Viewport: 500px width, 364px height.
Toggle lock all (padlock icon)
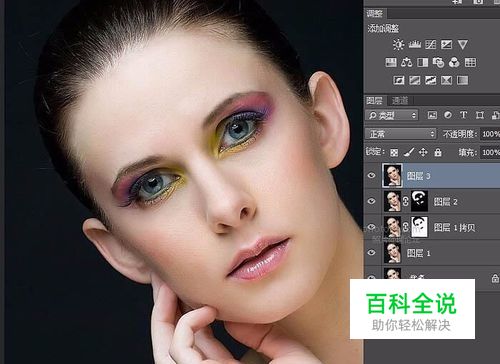(438, 152)
